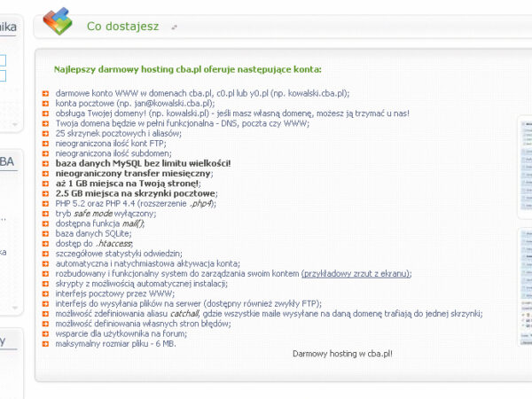This screenshot has width=532, height=399.
Task: Click bullet icon beside PHP 5.2 line
Action: click(45, 203)
